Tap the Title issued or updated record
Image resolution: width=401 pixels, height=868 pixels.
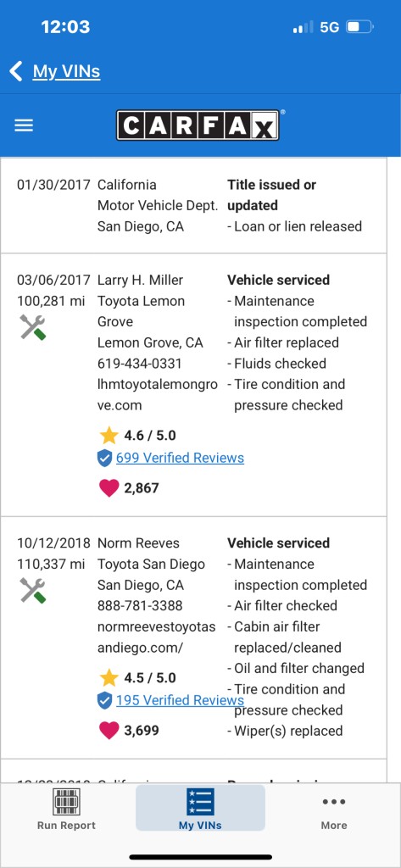click(x=193, y=205)
